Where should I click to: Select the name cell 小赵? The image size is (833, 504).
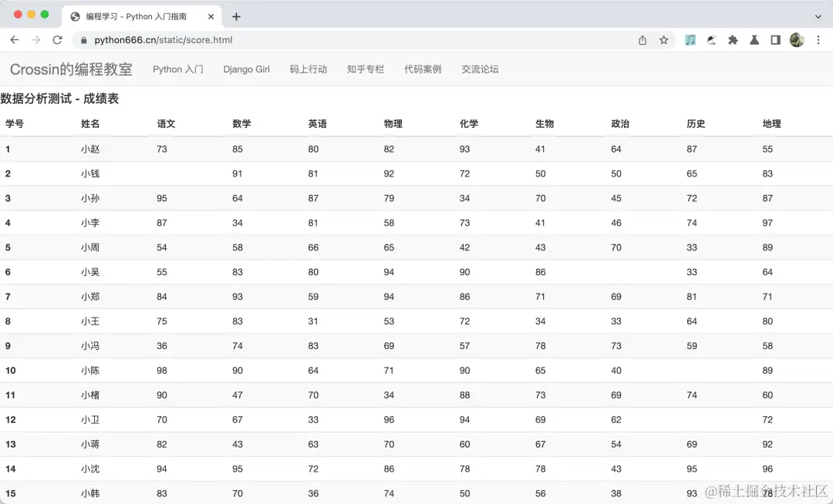click(90, 149)
